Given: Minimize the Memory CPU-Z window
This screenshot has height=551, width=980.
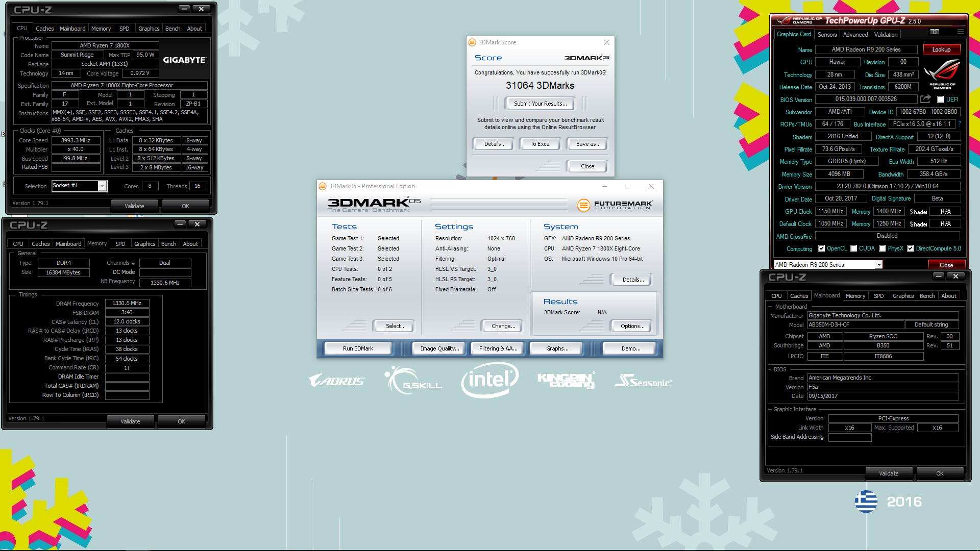Looking at the screenshot, I should pyautogui.click(x=180, y=224).
